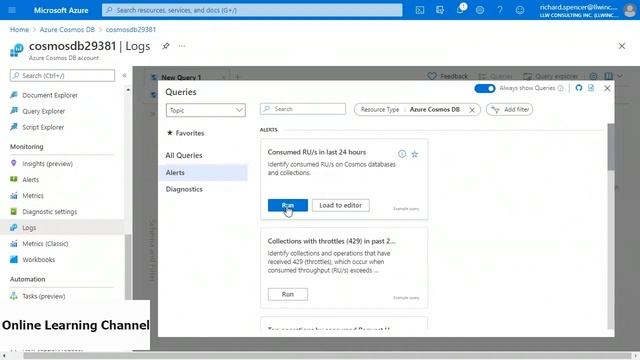Click the Microsoft Azure logo text
The height and width of the screenshot is (360, 640).
point(61,10)
